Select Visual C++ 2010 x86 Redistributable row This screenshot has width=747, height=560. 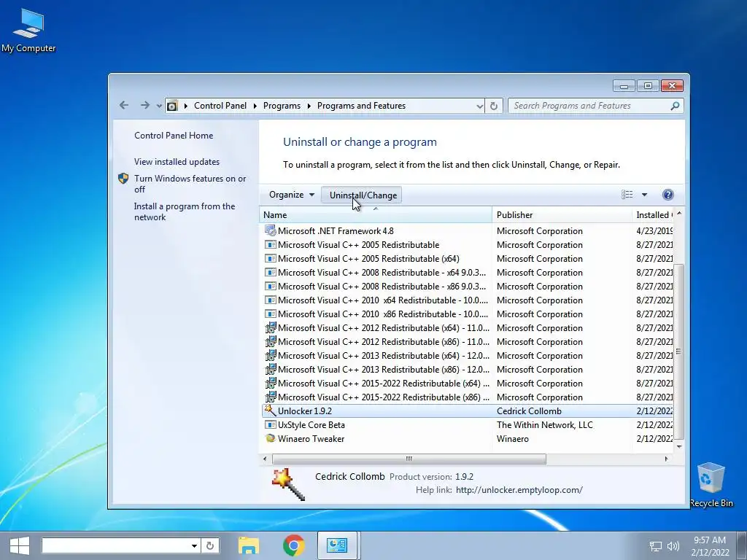pyautogui.click(x=467, y=314)
